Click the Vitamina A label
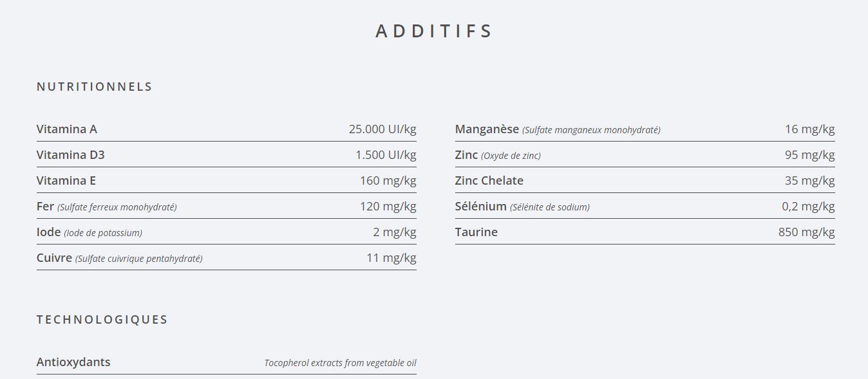 [x=67, y=129]
